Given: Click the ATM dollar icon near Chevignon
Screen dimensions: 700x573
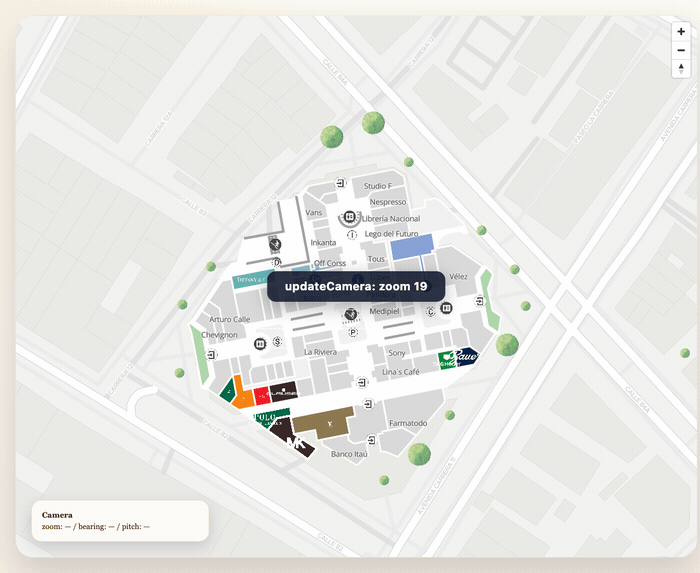Looking at the screenshot, I should point(278,342).
